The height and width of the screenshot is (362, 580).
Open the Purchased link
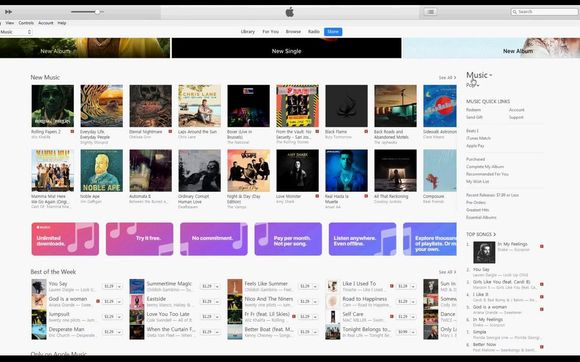tap(475, 159)
